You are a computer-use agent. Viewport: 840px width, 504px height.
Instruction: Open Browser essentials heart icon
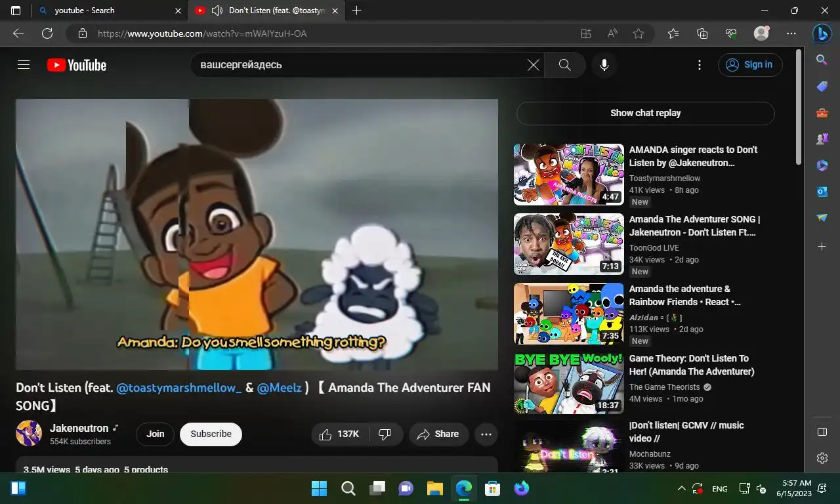click(x=731, y=33)
